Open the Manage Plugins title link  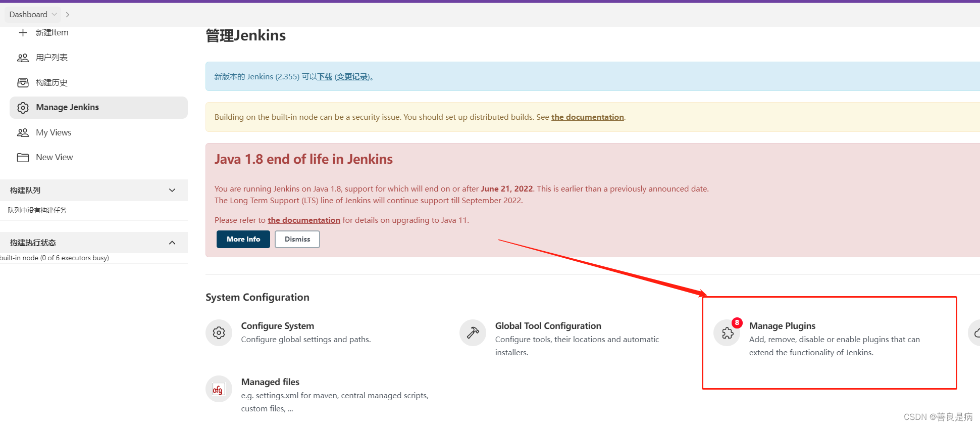[783, 326]
